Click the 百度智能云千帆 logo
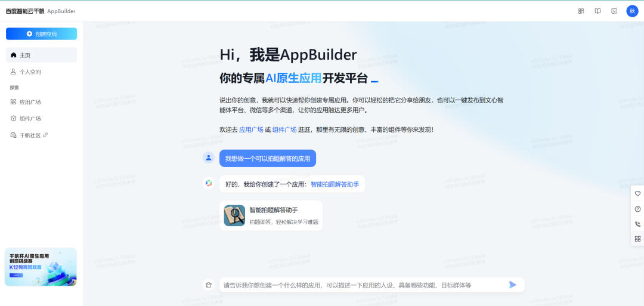The image size is (644, 306). [x=25, y=11]
